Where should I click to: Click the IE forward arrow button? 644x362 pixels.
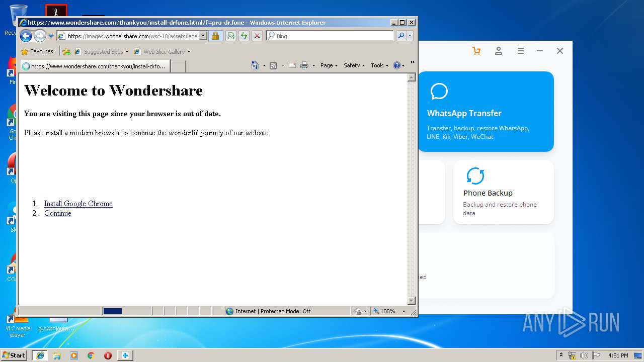tap(40, 36)
